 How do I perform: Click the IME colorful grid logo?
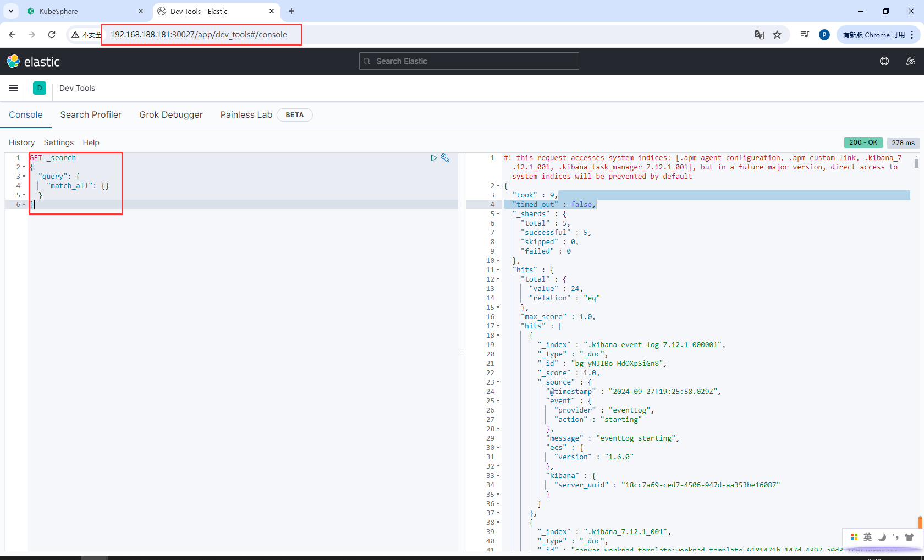854,537
